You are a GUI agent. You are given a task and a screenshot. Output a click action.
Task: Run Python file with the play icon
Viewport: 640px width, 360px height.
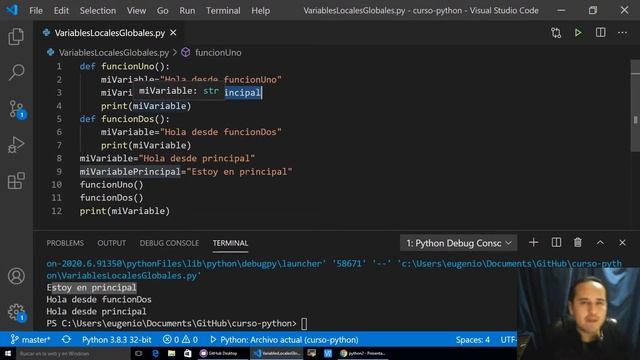point(578,33)
